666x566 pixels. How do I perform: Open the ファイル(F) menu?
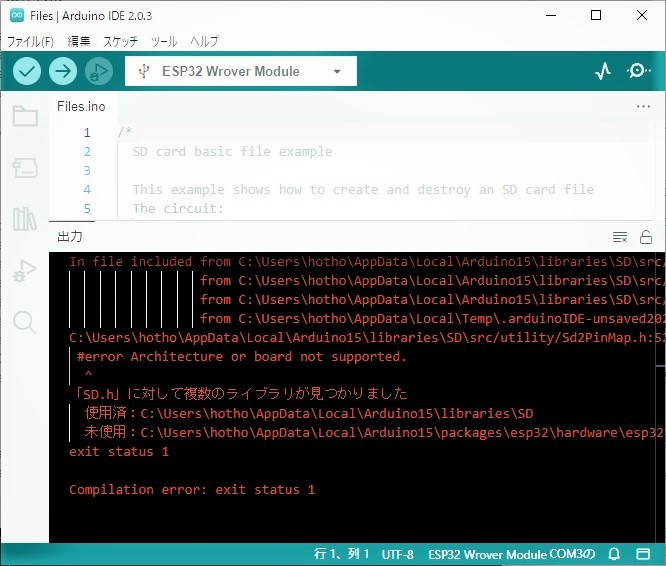pos(31,41)
